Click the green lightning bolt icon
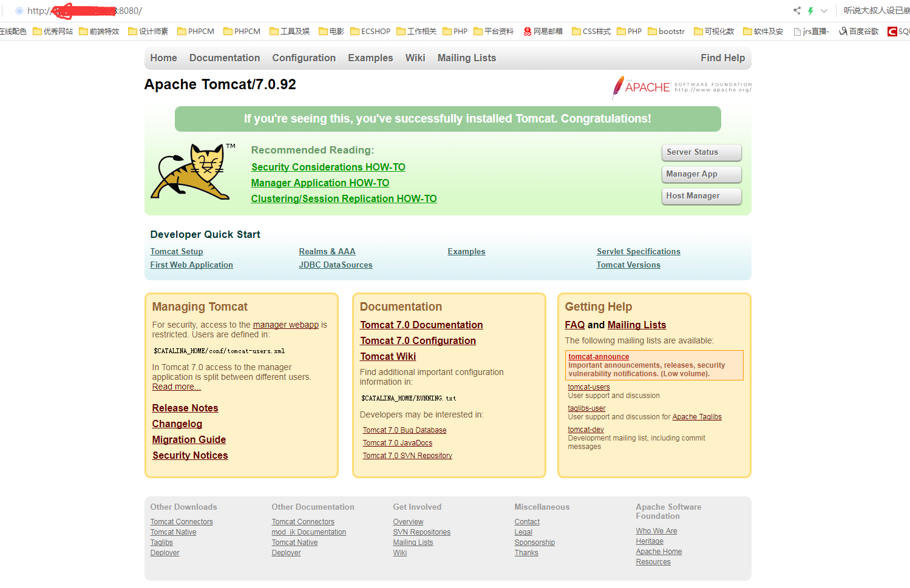This screenshot has height=588, width=910. tap(810, 11)
